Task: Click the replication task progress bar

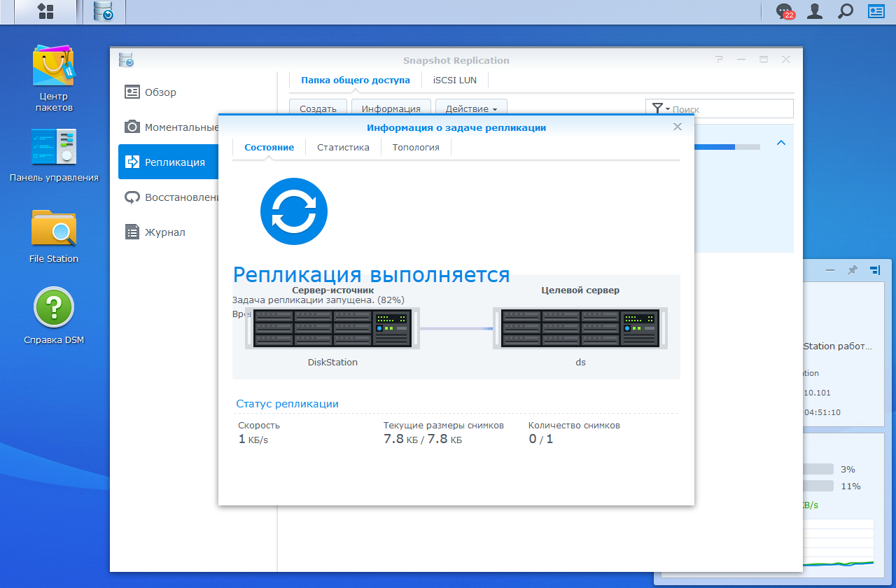Action: [x=727, y=147]
